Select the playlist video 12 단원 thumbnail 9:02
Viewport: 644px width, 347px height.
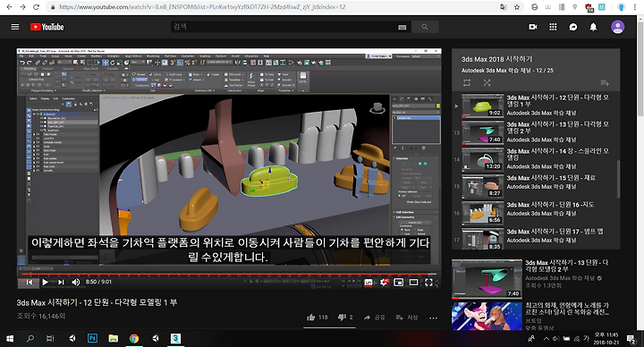[x=483, y=106]
